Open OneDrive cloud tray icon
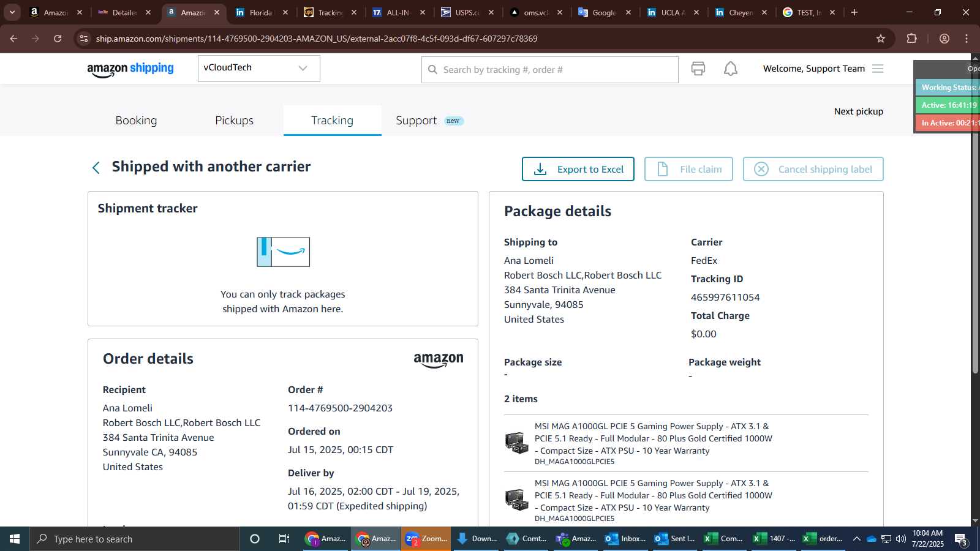Viewport: 980px width, 551px height. point(871,539)
